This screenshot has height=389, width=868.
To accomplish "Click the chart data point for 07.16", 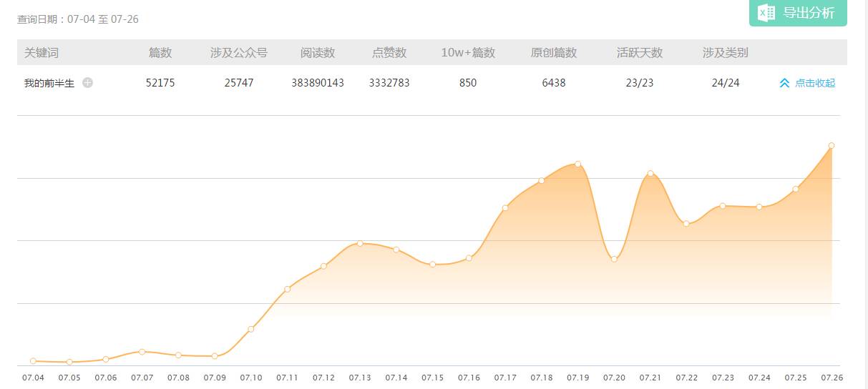I will pos(469,257).
